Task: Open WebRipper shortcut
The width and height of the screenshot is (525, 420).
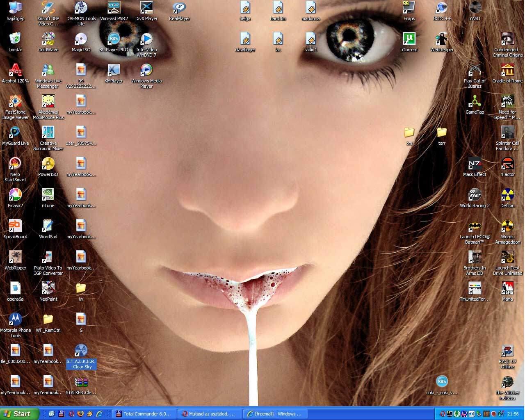Action: (16, 260)
